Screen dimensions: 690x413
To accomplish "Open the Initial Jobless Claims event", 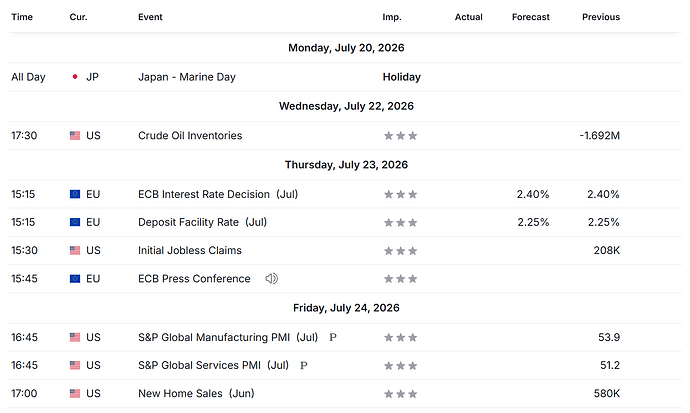I will coord(190,250).
